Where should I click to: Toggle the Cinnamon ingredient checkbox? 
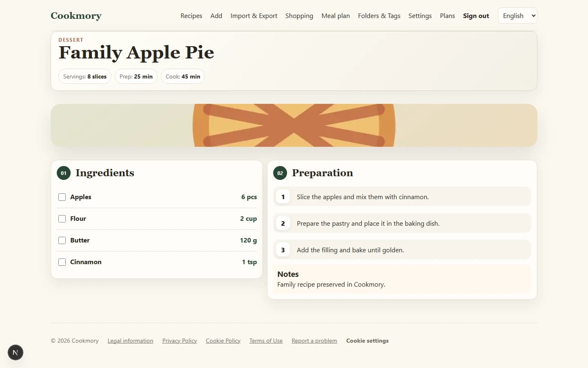coord(62,262)
